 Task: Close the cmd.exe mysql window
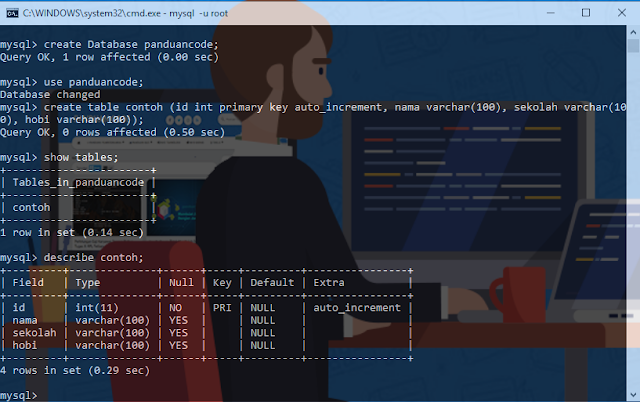(x=622, y=13)
